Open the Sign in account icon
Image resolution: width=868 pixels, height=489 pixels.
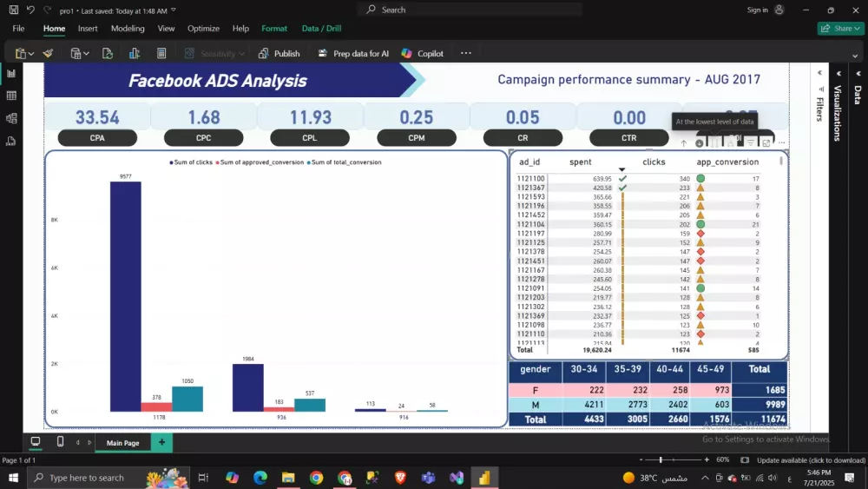tap(779, 10)
